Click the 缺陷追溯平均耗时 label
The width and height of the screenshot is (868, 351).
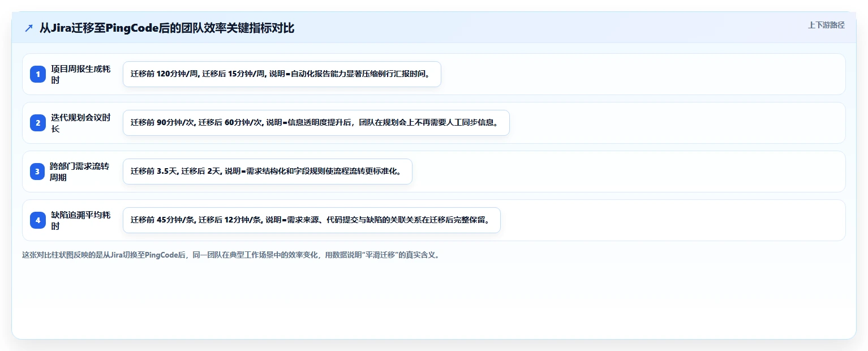click(81, 220)
